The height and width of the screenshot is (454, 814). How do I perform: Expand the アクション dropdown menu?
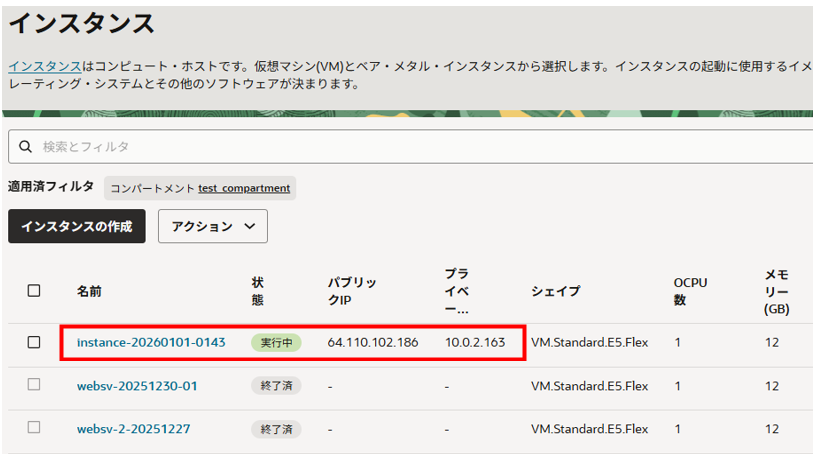(x=212, y=226)
